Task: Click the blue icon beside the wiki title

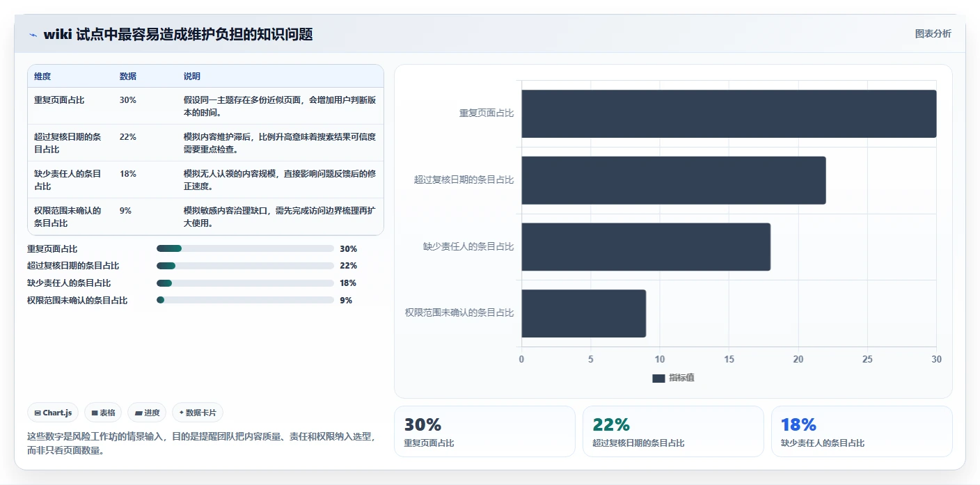Action: 33,35
